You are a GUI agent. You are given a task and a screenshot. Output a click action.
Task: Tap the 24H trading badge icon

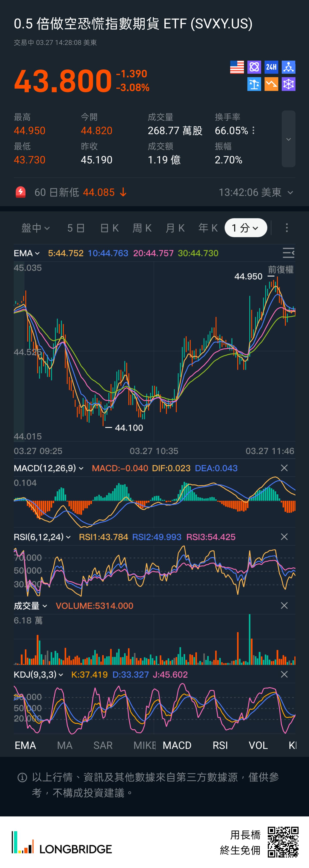tap(271, 67)
